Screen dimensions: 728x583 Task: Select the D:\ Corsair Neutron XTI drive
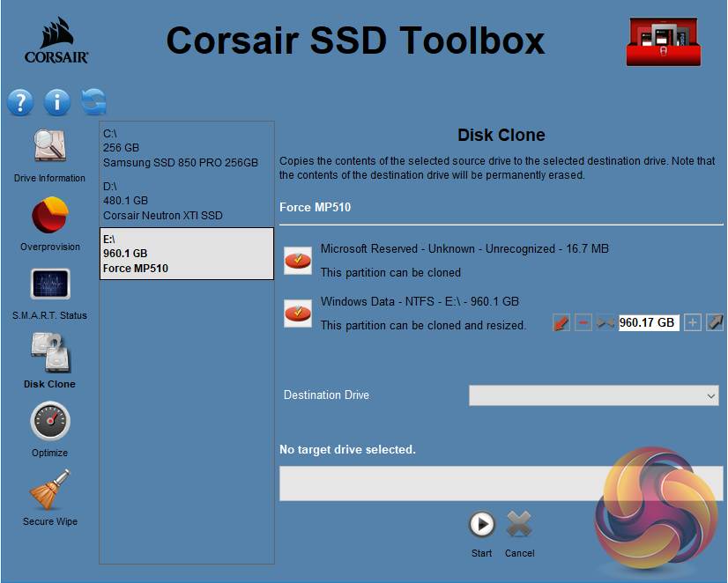pyautogui.click(x=187, y=201)
